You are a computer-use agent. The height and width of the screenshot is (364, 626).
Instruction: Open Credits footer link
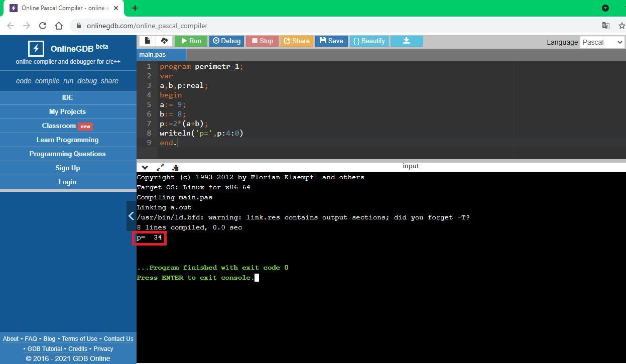pos(78,349)
